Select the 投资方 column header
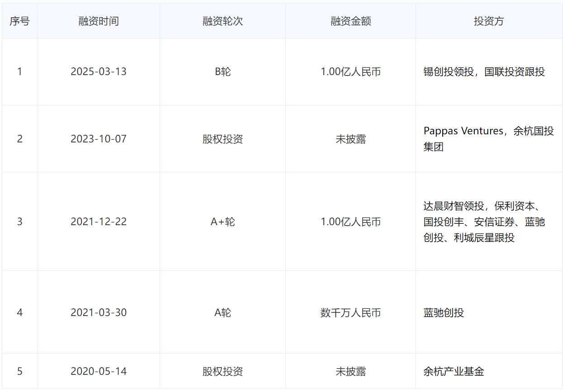 488,21
